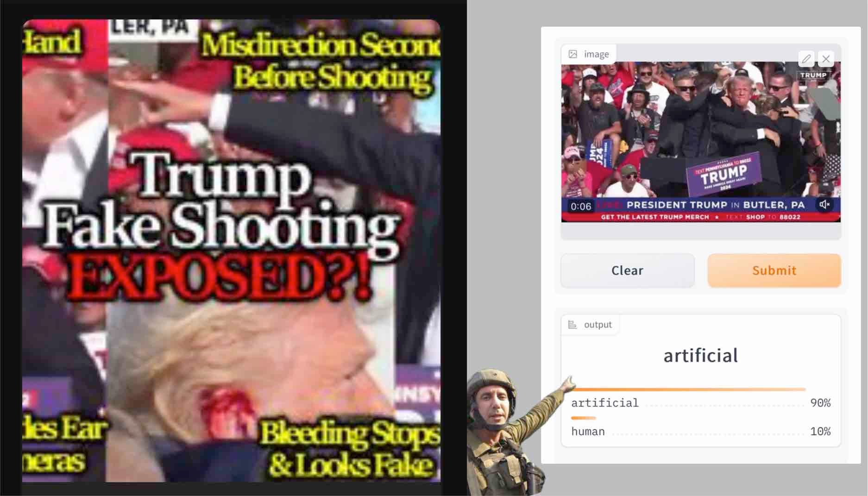Click the orange Submit button

(774, 270)
